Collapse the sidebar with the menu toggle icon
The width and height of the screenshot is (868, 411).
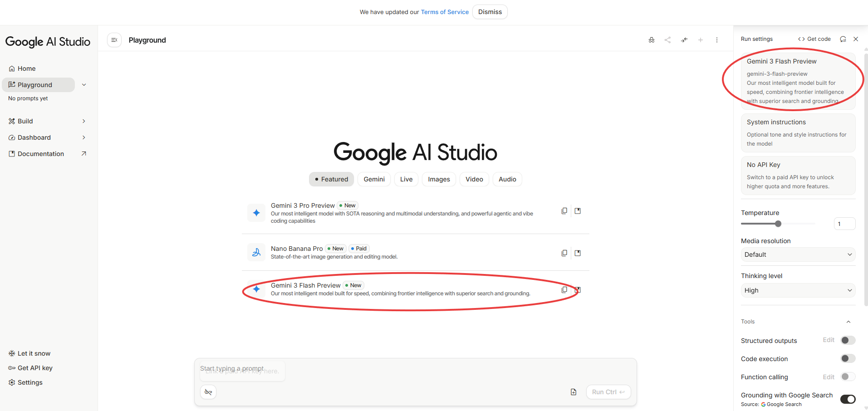tap(114, 40)
